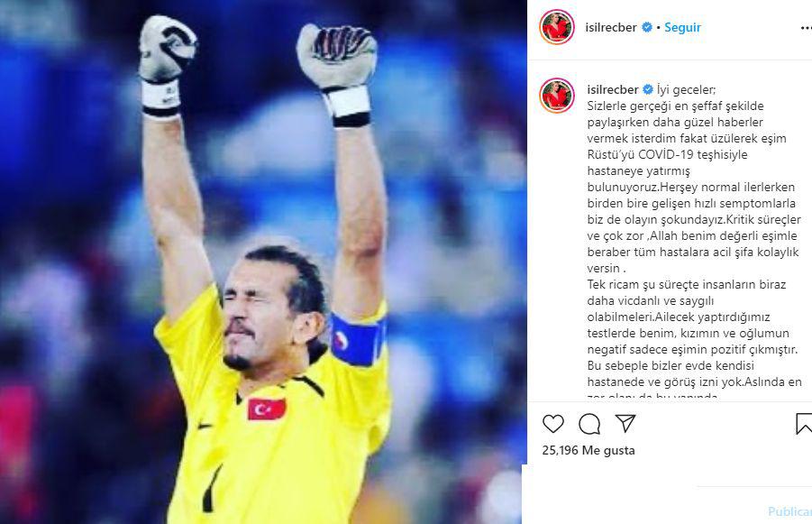The width and height of the screenshot is (812, 524).
Task: Open isilrecber profile from header username
Action: pyautogui.click(x=611, y=27)
